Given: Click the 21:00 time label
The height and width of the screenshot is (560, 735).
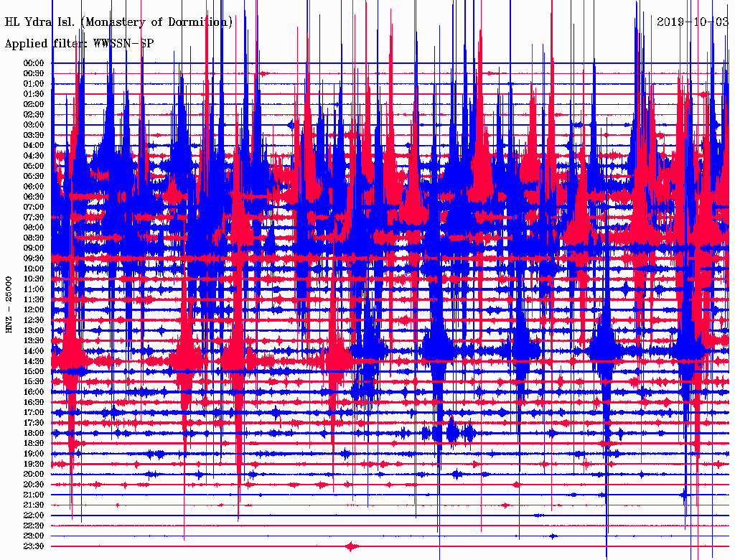Looking at the screenshot, I should coord(34,495).
